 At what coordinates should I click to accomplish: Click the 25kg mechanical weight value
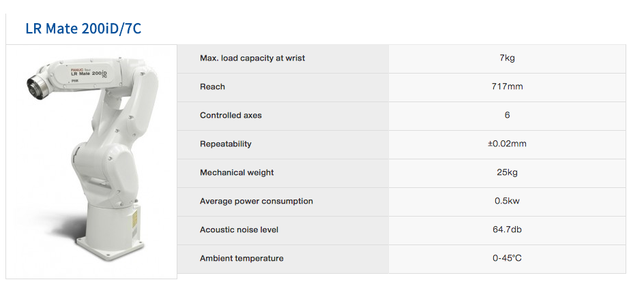click(507, 172)
